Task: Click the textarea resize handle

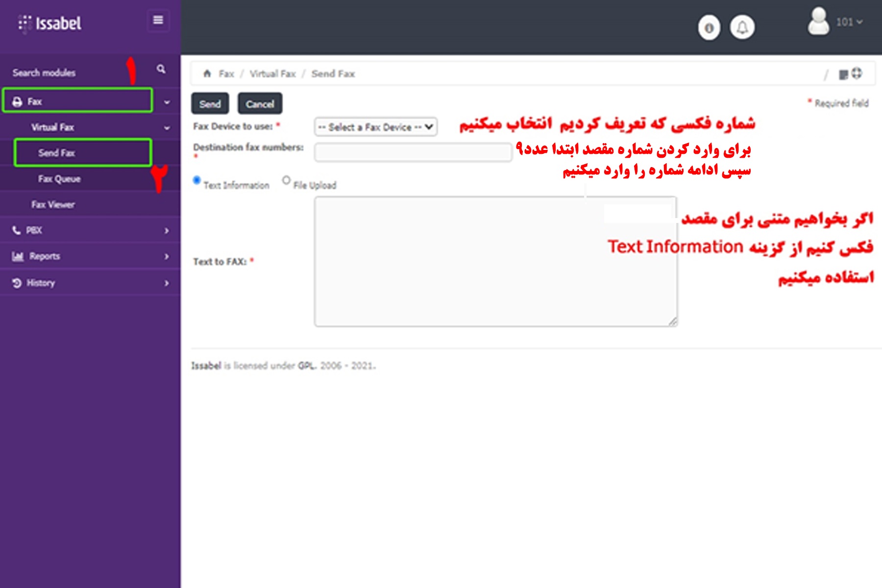Action: pos(672,321)
